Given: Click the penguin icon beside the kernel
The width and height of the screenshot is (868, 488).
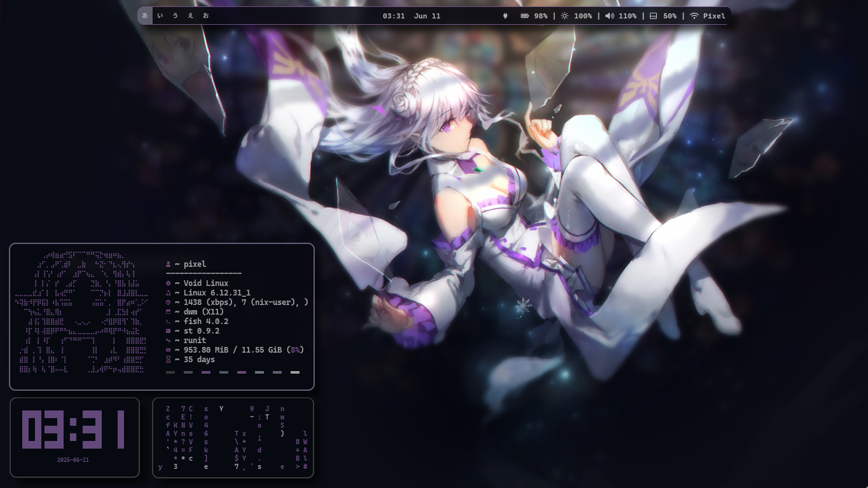Looking at the screenshot, I should click(x=168, y=293).
